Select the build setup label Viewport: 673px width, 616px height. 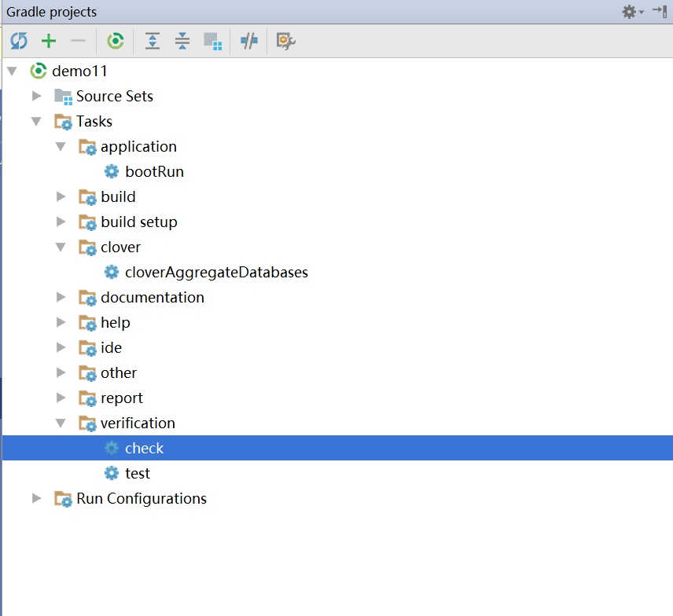139,222
